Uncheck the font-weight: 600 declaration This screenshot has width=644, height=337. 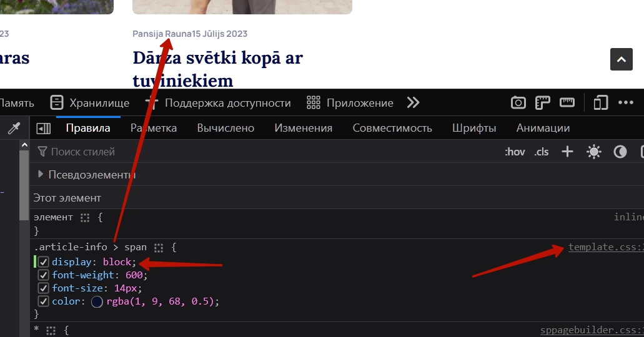coord(44,275)
